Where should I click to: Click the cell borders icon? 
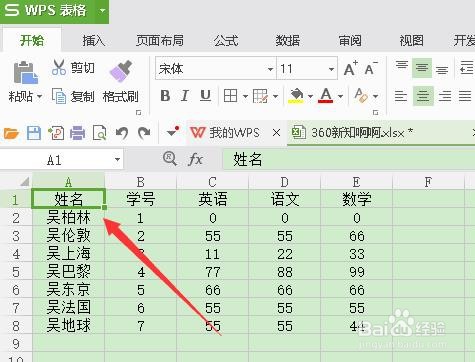[x=230, y=96]
